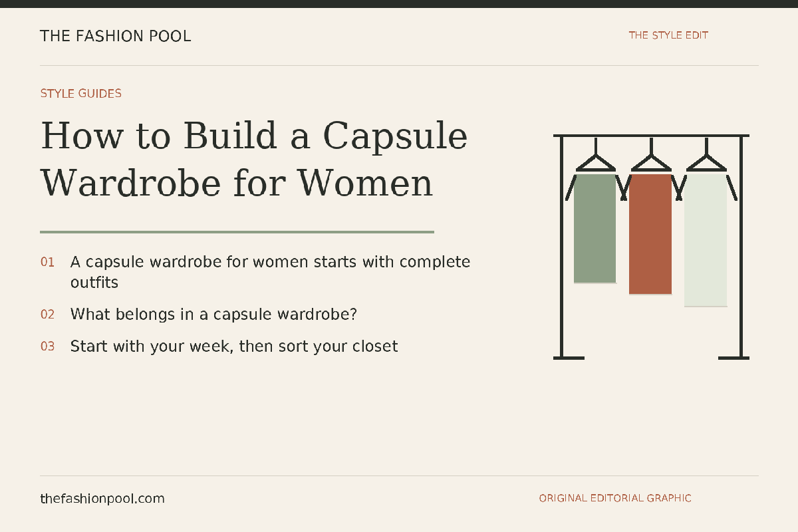Image resolution: width=798 pixels, height=532 pixels.
Task: Click the hanger above the cream garment
Action: (x=706, y=155)
